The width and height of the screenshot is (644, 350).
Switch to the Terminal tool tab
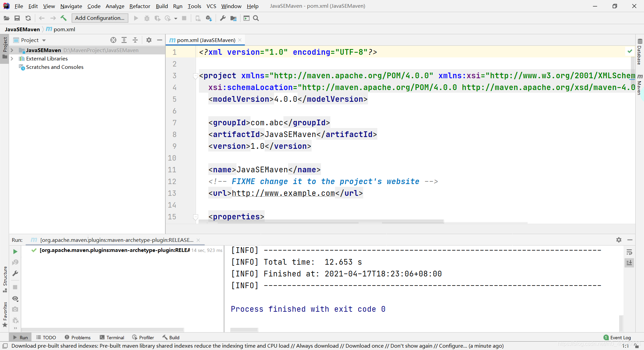(112, 338)
